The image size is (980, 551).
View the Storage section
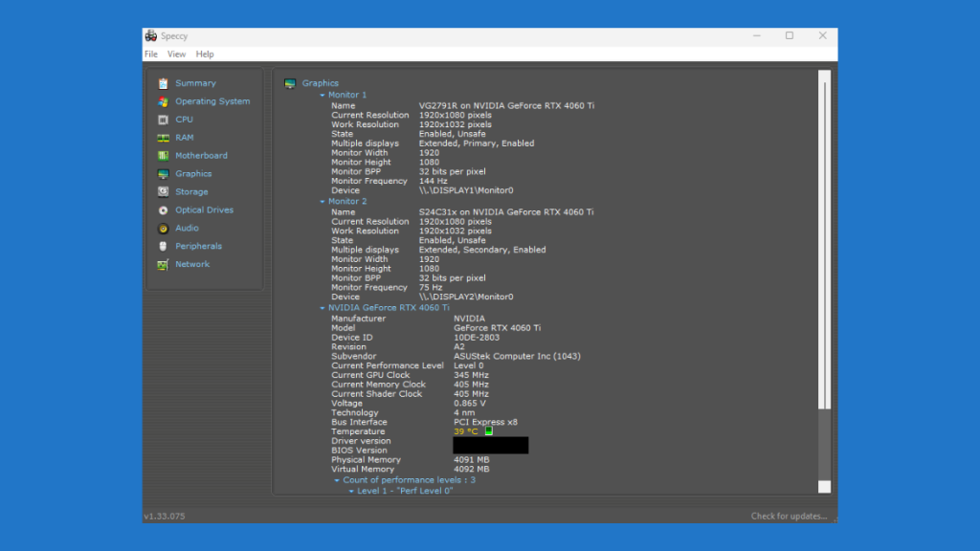pyautogui.click(x=191, y=191)
